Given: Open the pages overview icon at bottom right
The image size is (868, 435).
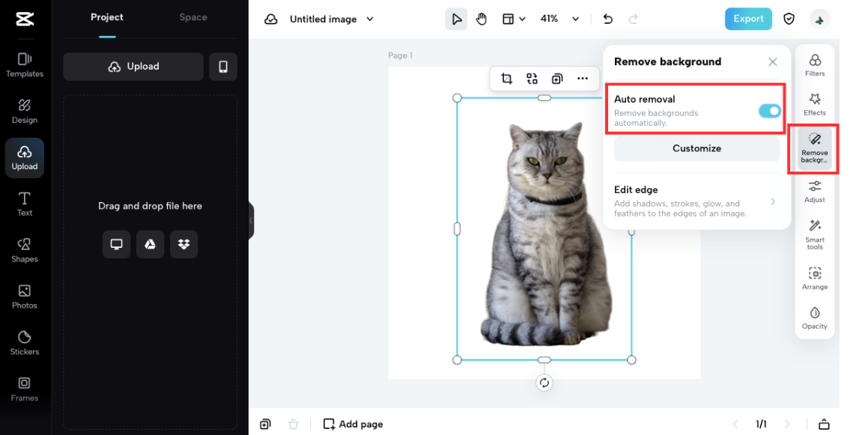Looking at the screenshot, I should (824, 424).
